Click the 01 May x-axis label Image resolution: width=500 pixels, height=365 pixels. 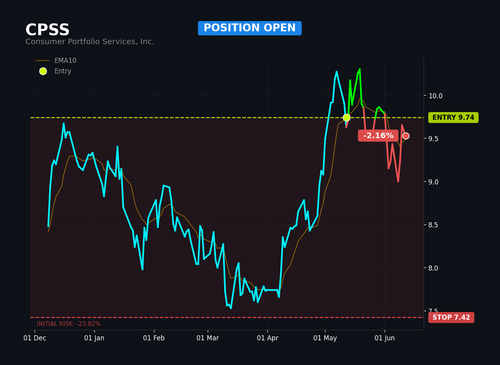pos(325,338)
